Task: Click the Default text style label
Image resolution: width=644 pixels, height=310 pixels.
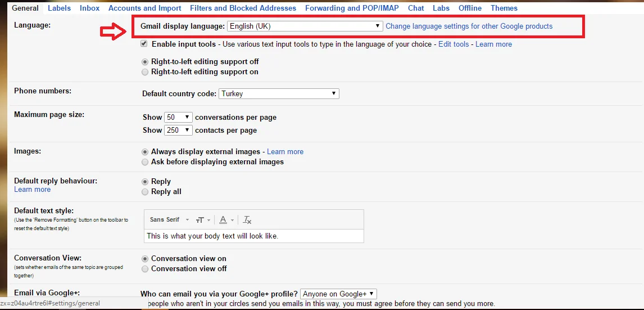Action: [x=43, y=211]
